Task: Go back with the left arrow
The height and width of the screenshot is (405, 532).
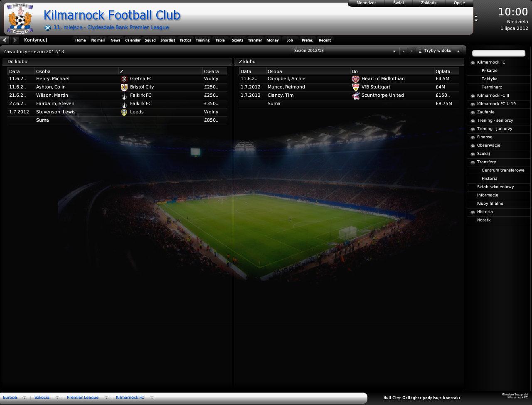Action: (4, 40)
